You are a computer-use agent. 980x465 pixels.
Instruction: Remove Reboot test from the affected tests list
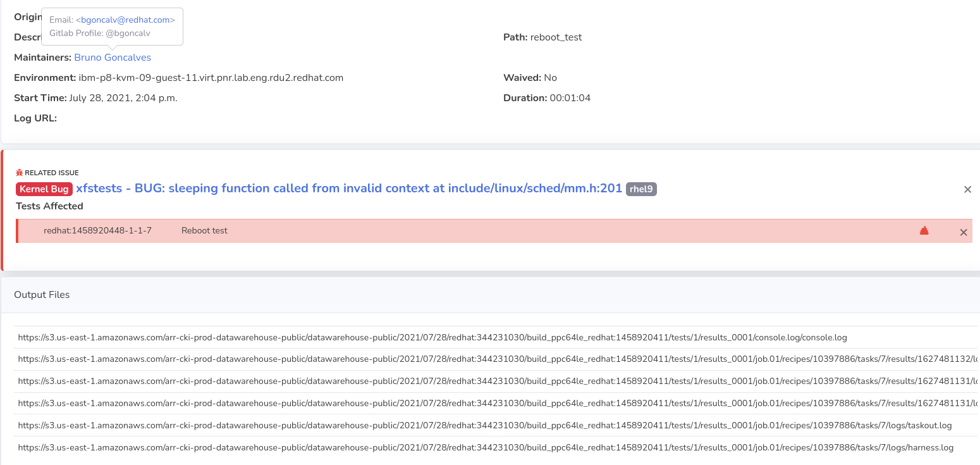click(964, 232)
